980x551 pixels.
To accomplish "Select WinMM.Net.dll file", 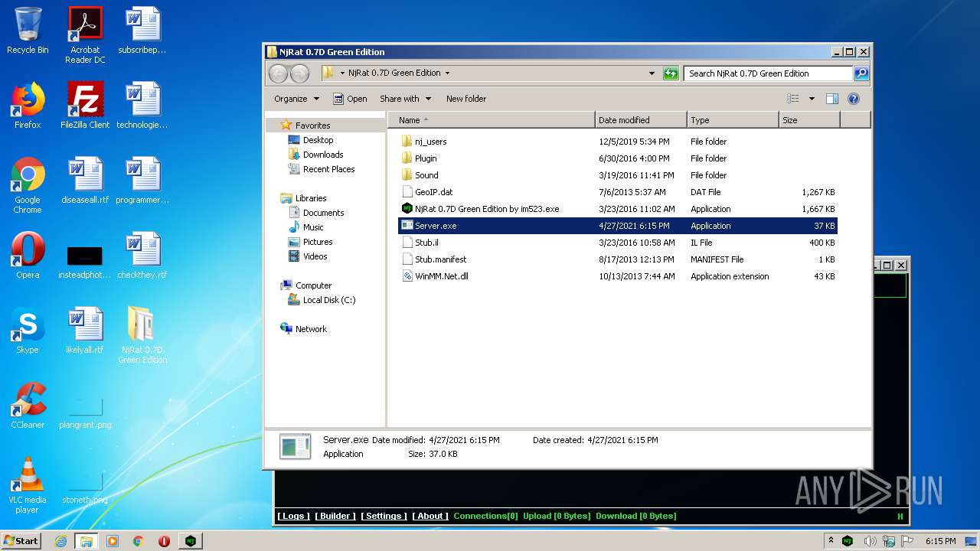I will click(441, 276).
